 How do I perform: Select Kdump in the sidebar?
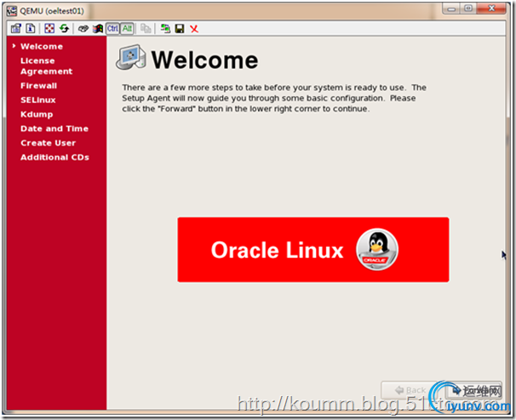pyautogui.click(x=37, y=114)
